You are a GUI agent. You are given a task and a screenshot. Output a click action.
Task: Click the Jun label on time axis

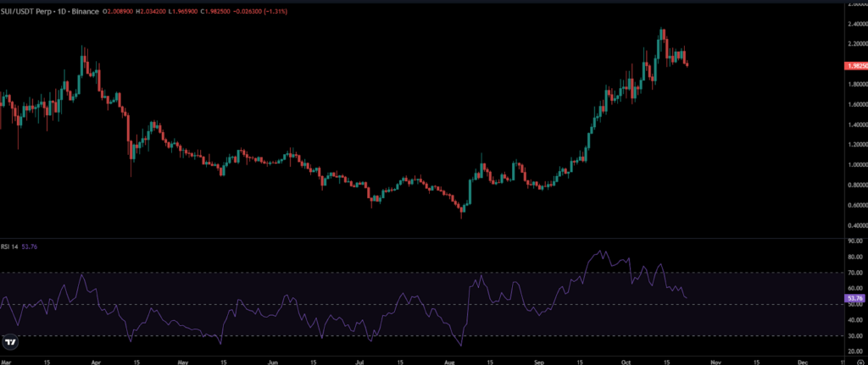point(272,361)
